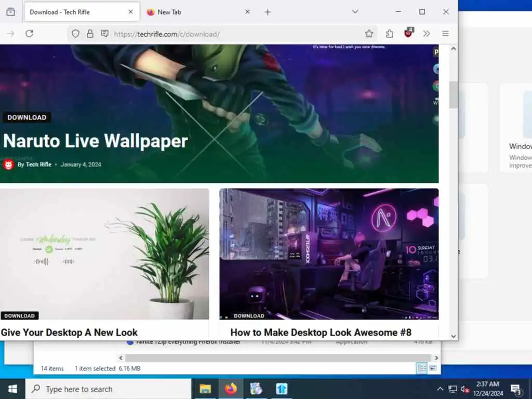
Task: Bookmark this page with the star
Action: 369,34
